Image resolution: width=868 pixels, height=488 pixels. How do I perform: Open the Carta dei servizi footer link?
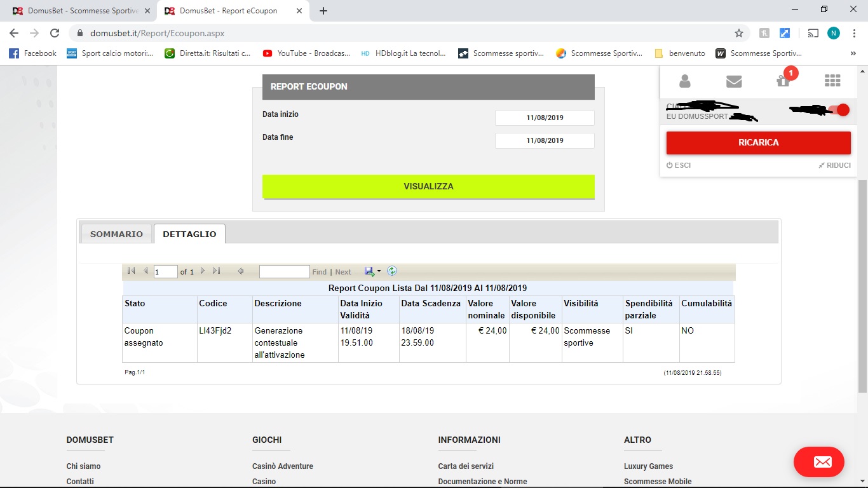(466, 466)
